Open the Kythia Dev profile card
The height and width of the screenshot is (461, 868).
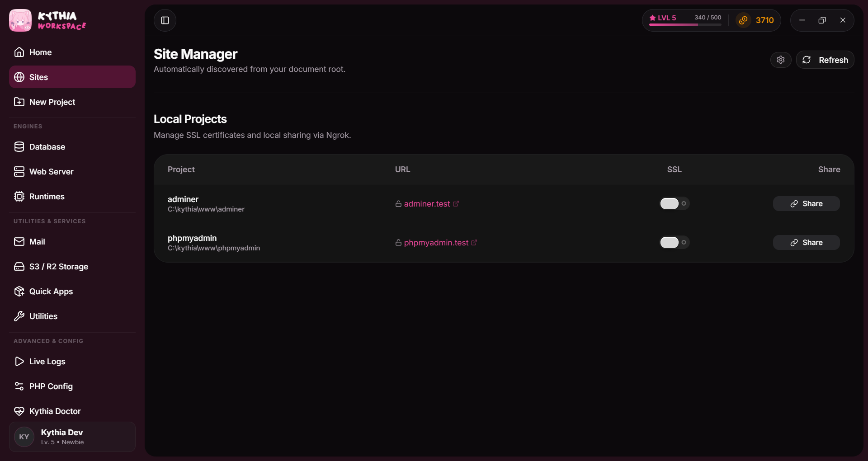coord(72,437)
